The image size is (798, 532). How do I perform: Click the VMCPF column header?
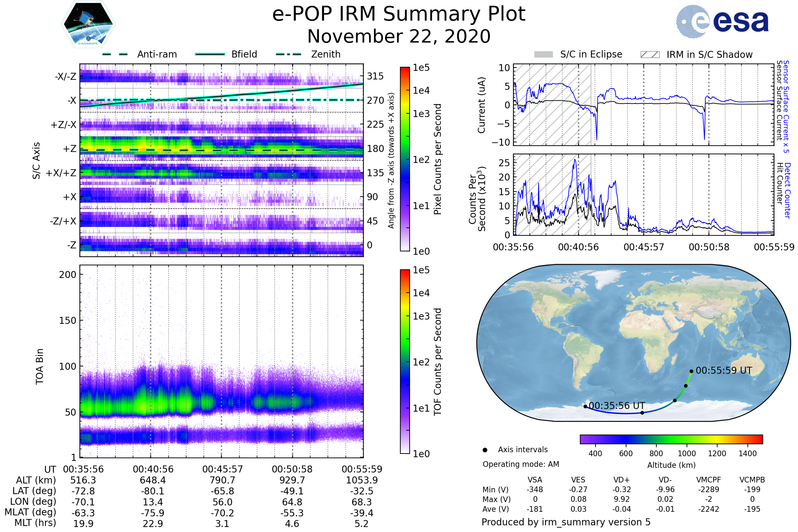pyautogui.click(x=709, y=480)
